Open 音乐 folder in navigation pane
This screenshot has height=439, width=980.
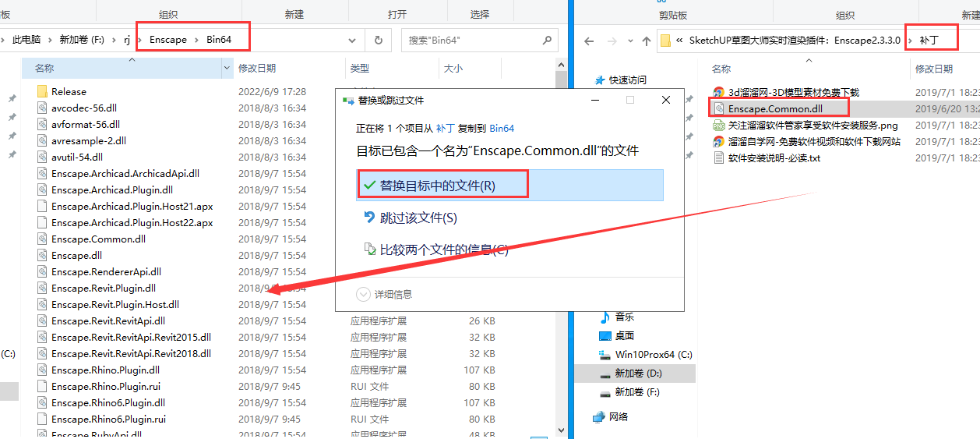point(624,317)
